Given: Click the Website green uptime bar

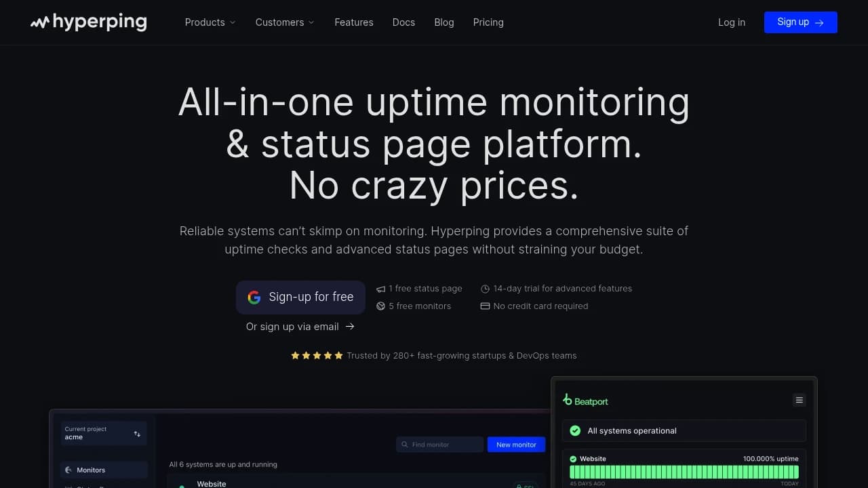Looking at the screenshot, I should pyautogui.click(x=684, y=472).
